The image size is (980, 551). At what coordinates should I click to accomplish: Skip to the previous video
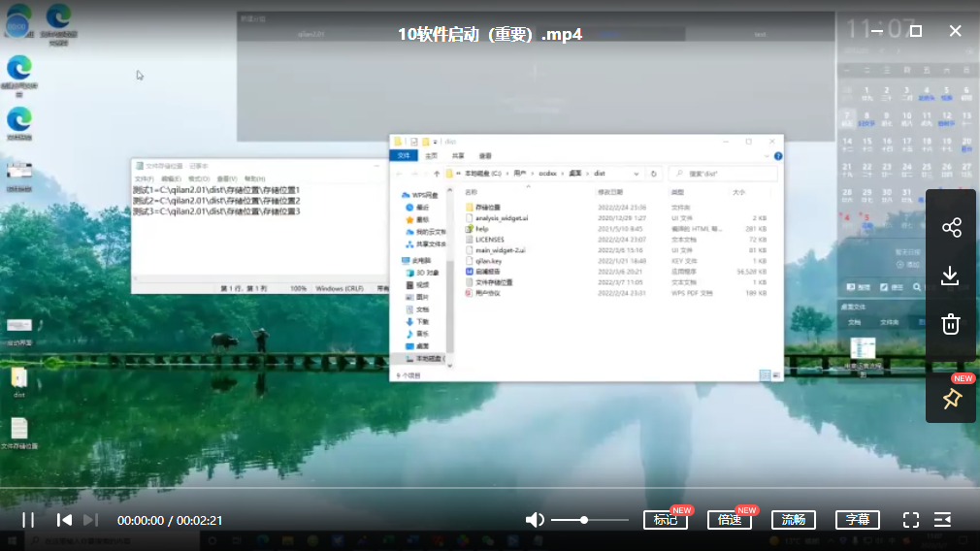coord(64,520)
